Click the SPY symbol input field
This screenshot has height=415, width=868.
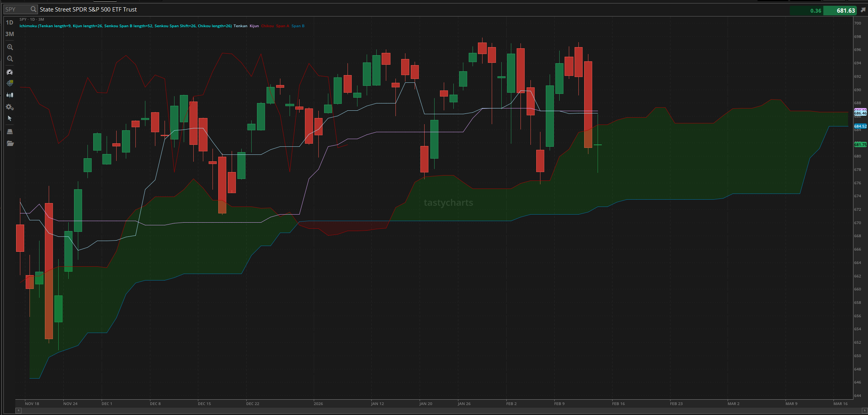(x=16, y=9)
